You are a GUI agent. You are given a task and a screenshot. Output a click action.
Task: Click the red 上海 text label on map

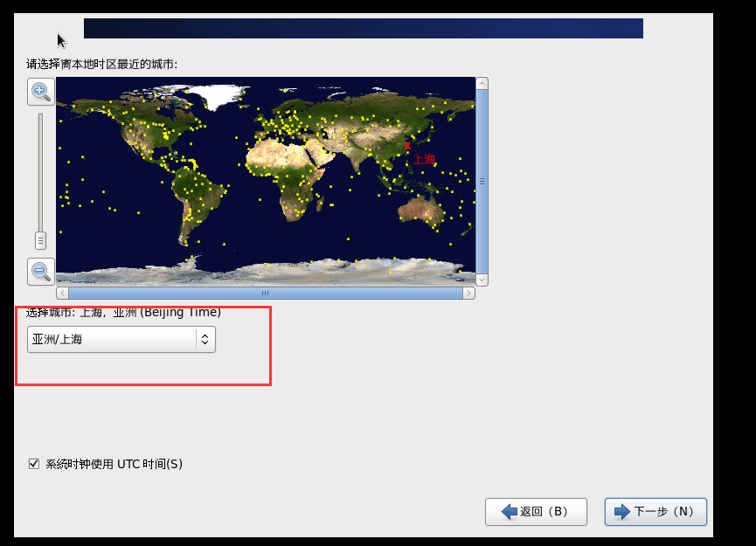click(x=425, y=159)
